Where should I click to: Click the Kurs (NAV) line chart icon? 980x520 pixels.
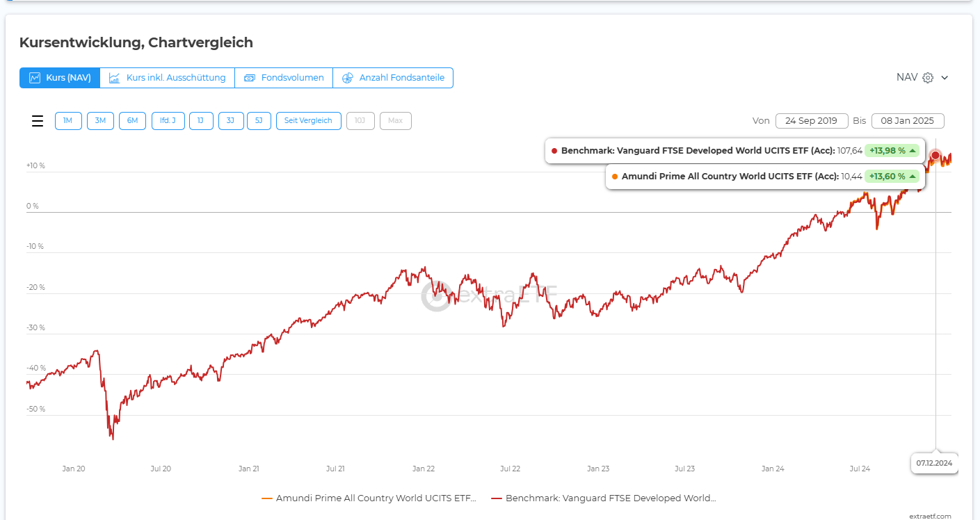[x=35, y=78]
